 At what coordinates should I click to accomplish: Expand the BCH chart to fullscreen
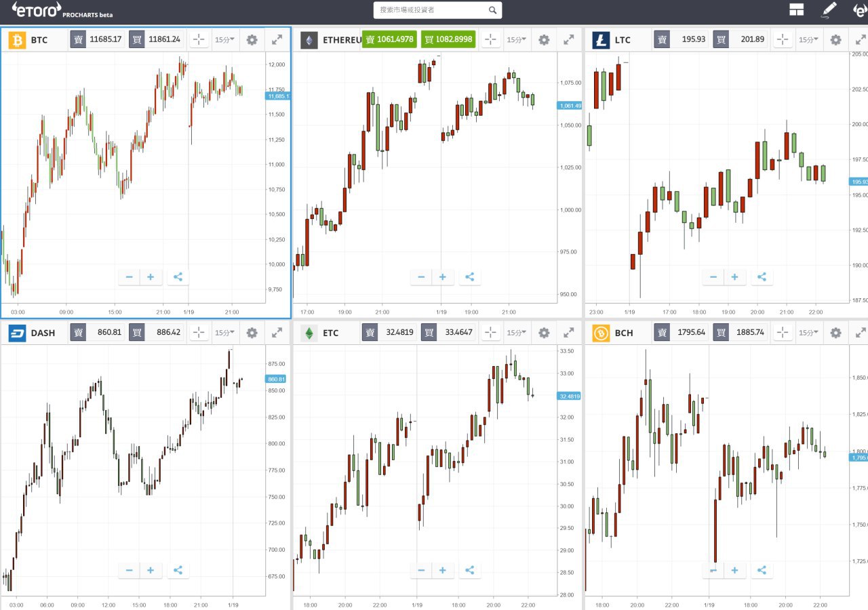click(861, 333)
